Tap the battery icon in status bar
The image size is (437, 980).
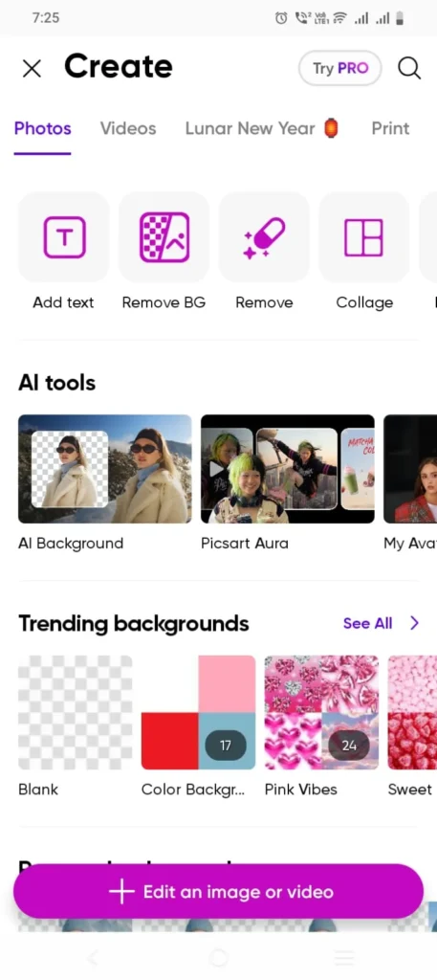[400, 19]
